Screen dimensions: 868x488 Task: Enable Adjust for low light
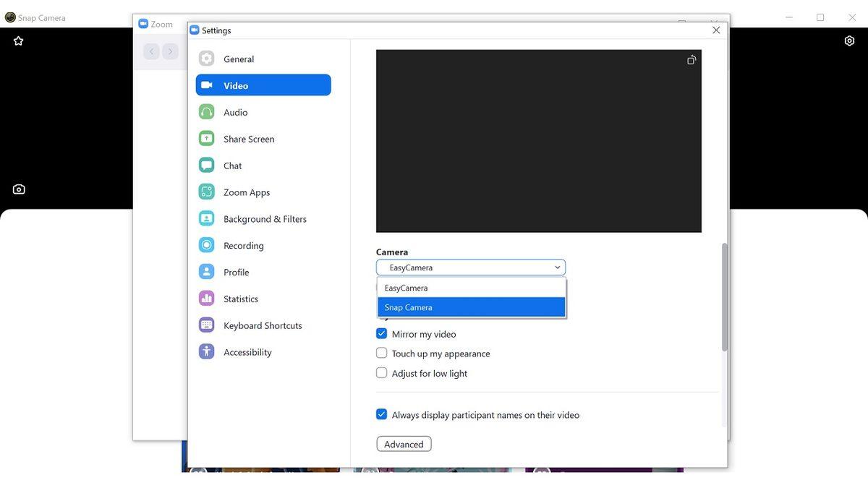coord(382,373)
